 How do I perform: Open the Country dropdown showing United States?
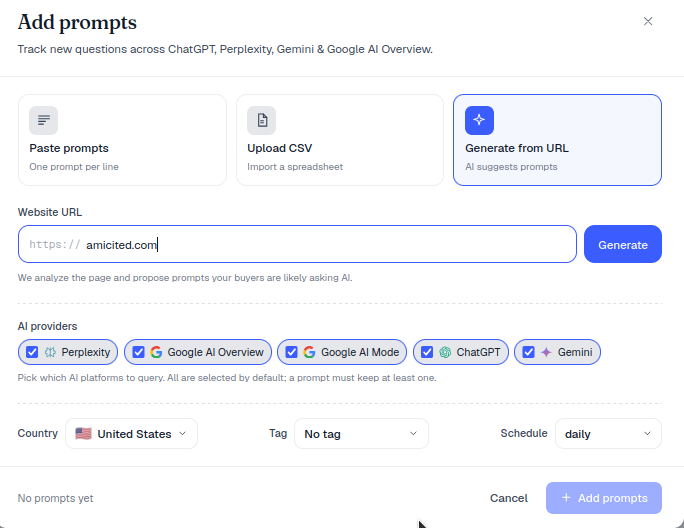click(x=131, y=434)
